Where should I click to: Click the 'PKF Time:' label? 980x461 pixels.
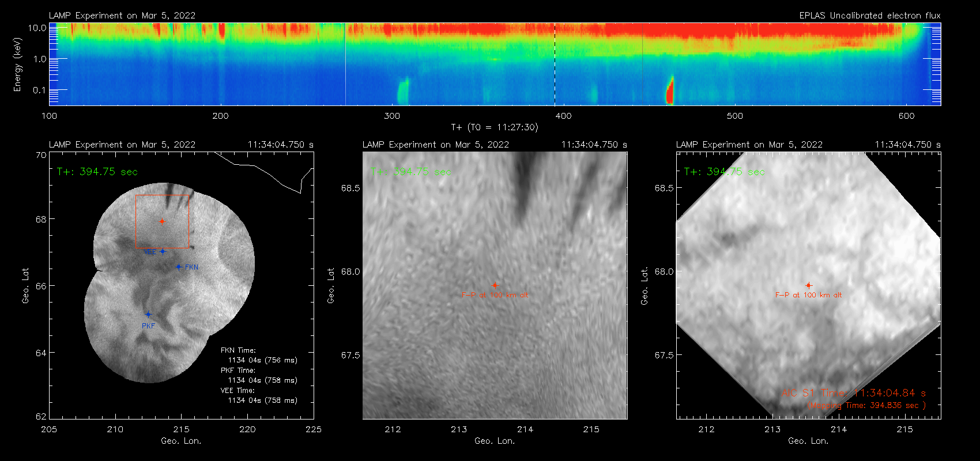(x=238, y=371)
